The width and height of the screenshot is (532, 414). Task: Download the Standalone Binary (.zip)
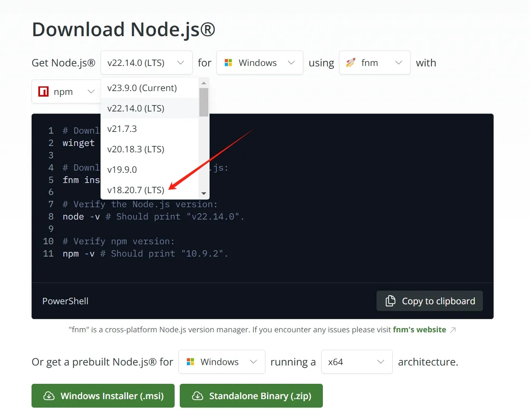pyautogui.click(x=251, y=396)
